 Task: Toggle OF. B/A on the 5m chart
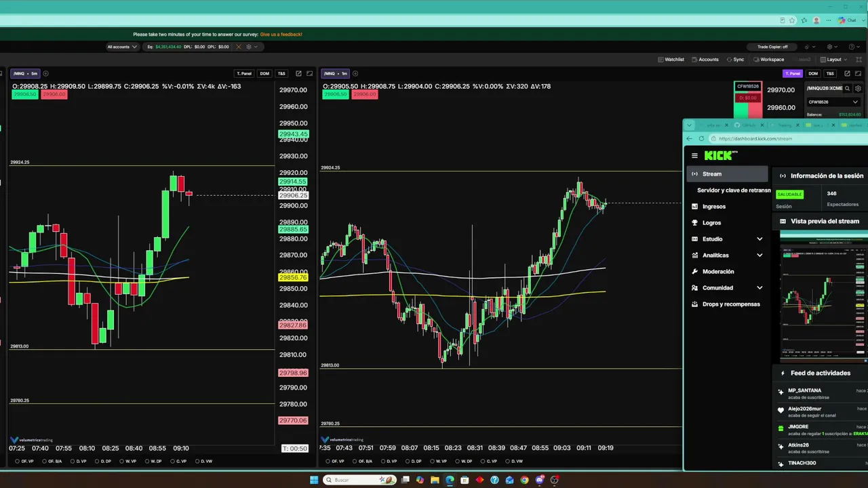click(52, 462)
